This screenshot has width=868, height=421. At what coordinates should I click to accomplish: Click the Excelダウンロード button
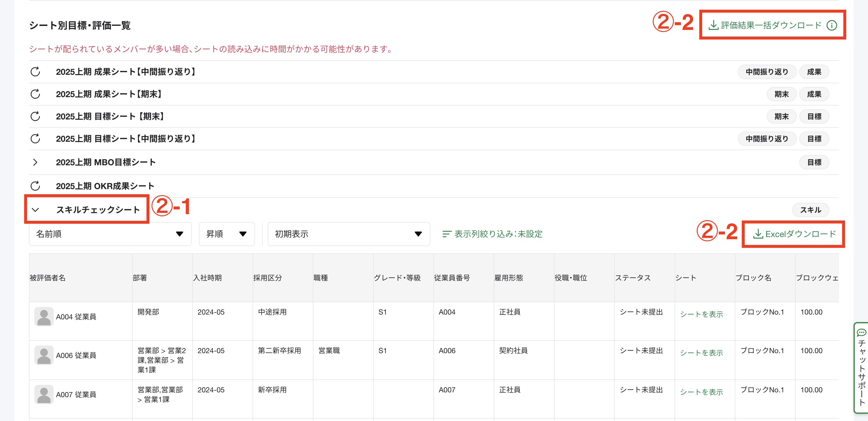(x=794, y=234)
